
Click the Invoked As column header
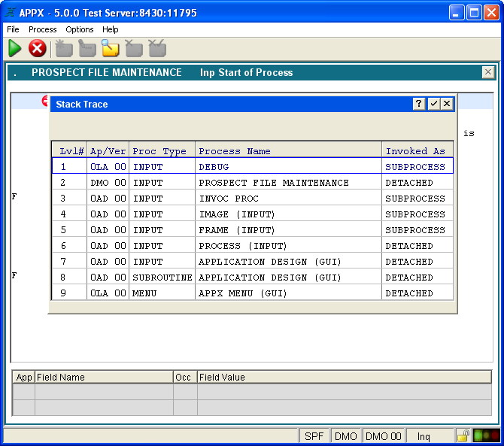tap(415, 151)
